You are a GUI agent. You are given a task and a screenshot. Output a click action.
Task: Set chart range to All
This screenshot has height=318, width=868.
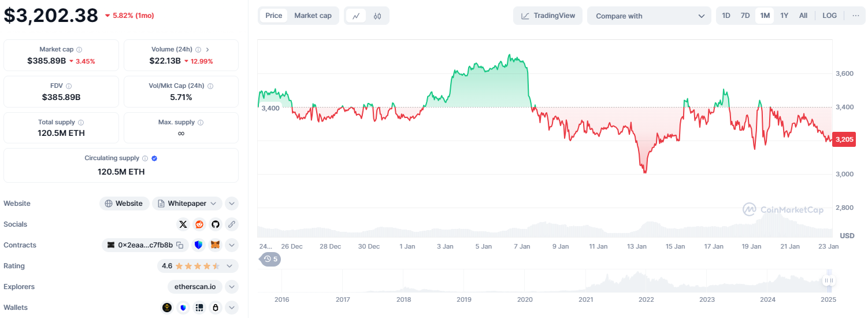pos(803,16)
